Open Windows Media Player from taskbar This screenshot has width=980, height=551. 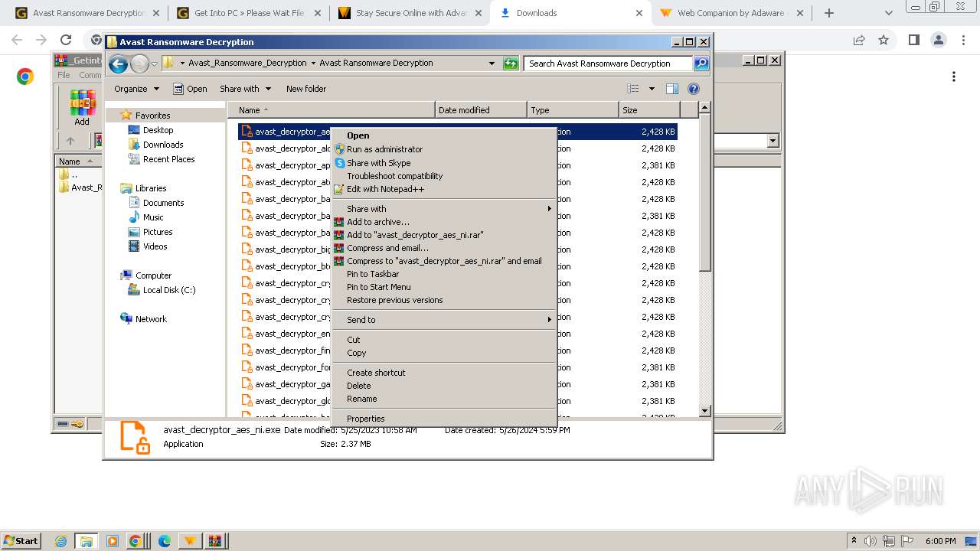pyautogui.click(x=113, y=541)
